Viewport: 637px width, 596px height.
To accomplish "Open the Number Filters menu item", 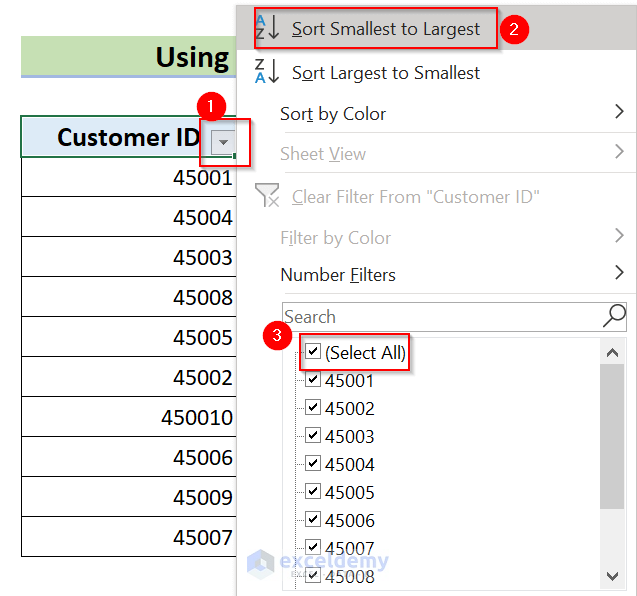I will point(338,275).
